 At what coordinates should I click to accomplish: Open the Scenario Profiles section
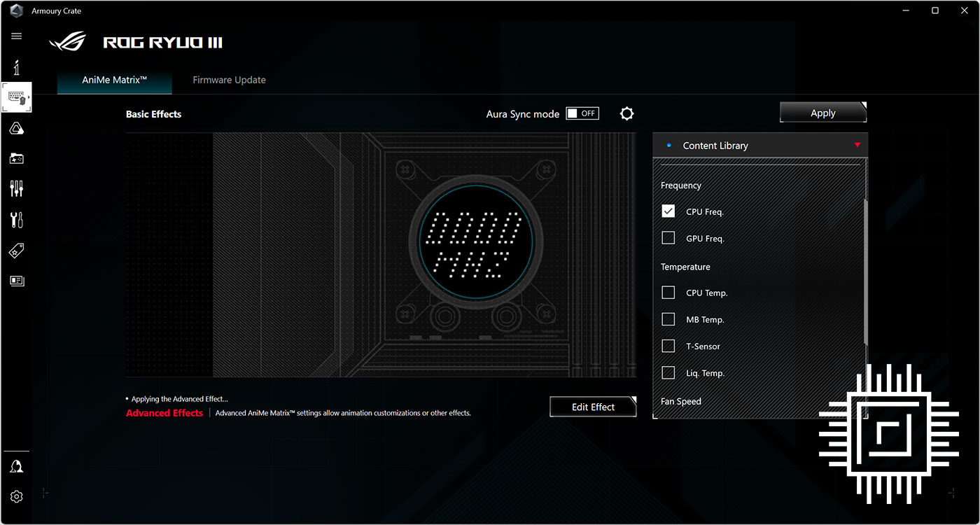tap(16, 158)
